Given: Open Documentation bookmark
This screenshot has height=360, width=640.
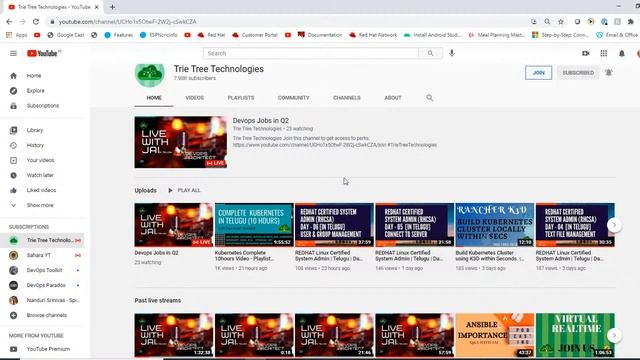Looking at the screenshot, I should pos(320,35).
